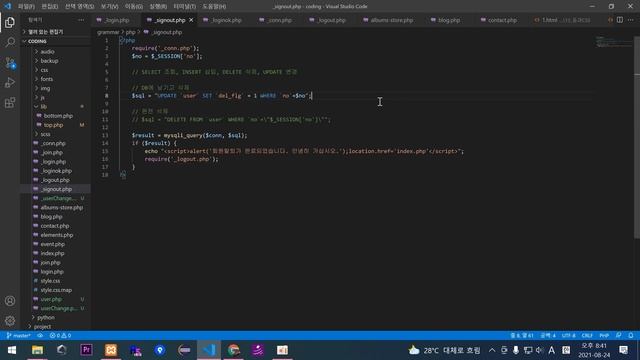Open the 보기(V) menu
The width and height of the screenshot is (640, 360).
[109, 7]
